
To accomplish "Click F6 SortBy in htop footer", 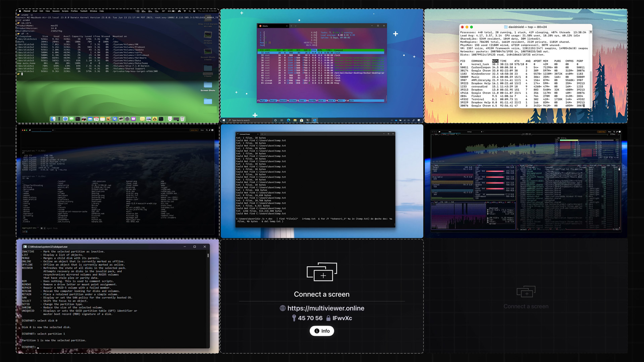I will coord(311,101).
